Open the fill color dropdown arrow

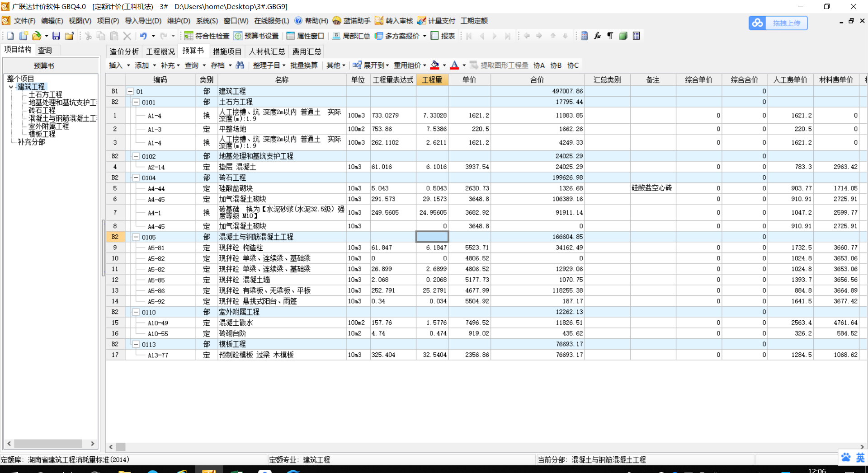tap(444, 66)
